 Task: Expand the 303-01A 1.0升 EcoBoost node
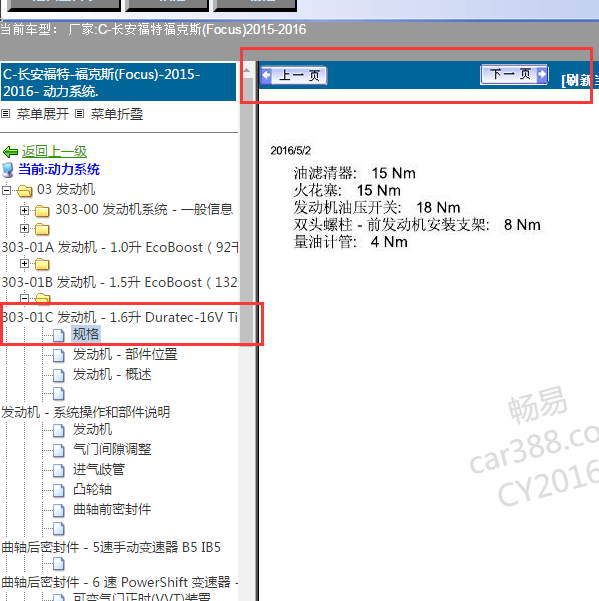pyautogui.click(x=25, y=228)
